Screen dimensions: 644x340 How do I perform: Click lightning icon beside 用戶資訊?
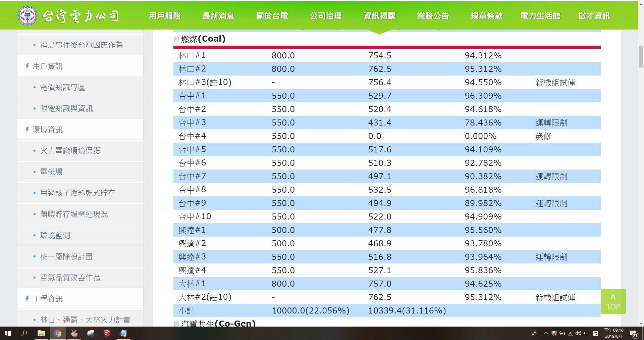click(x=27, y=66)
